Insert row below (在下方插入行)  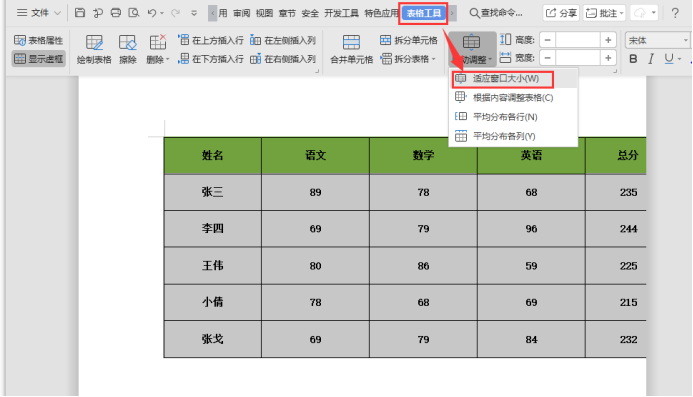pos(211,58)
